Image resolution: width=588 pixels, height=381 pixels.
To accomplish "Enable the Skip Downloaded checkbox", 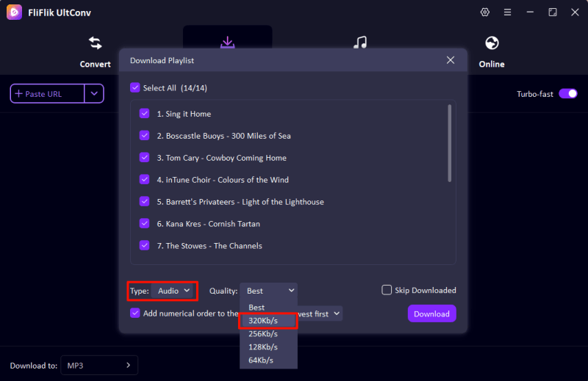I will click(387, 290).
